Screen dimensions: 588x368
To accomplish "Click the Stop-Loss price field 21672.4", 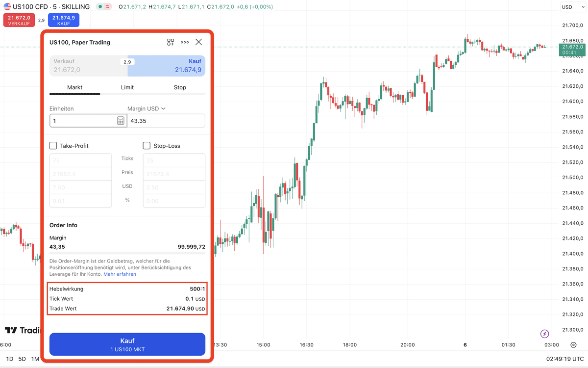I will pyautogui.click(x=174, y=174).
